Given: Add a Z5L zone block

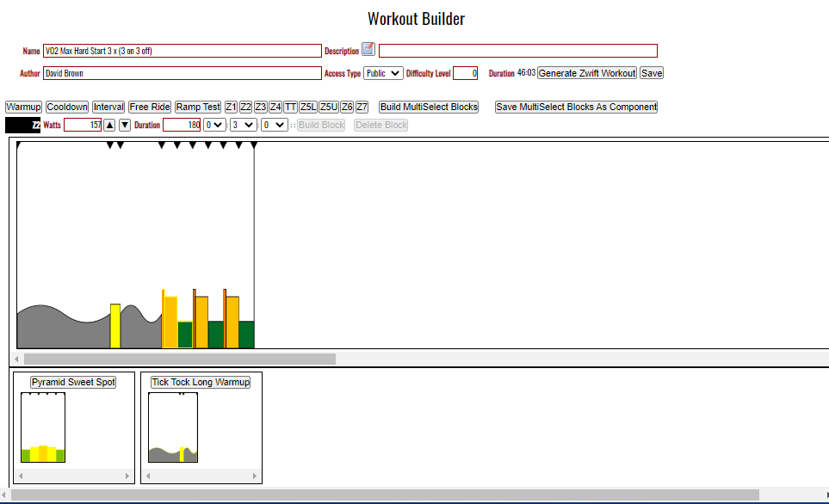Looking at the screenshot, I should tap(308, 108).
